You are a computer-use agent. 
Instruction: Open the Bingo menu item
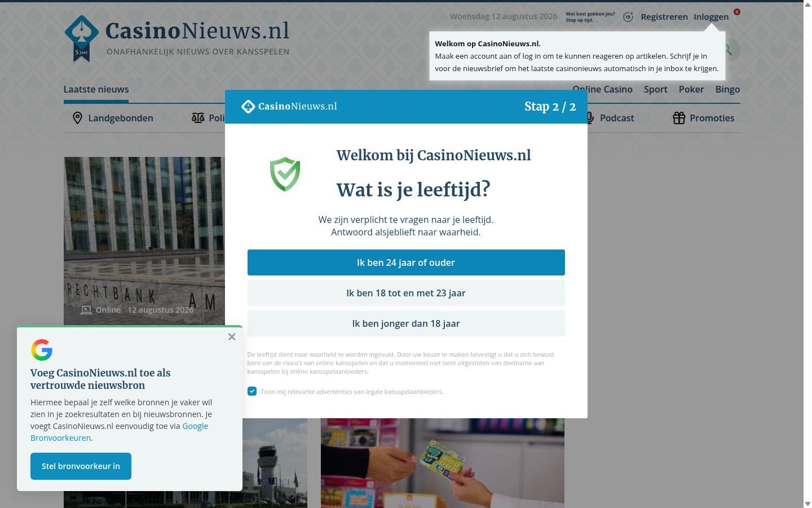pyautogui.click(x=727, y=89)
